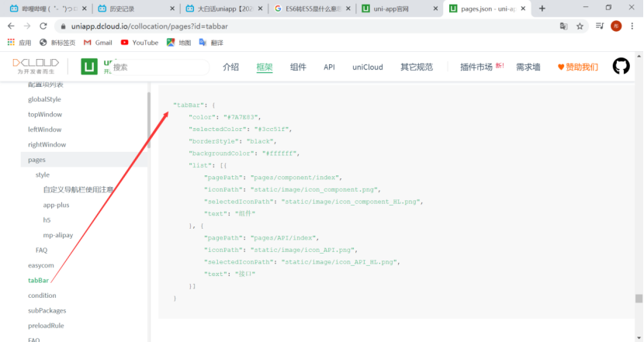
Task: Select tabBar in the sidebar
Action: (x=38, y=281)
